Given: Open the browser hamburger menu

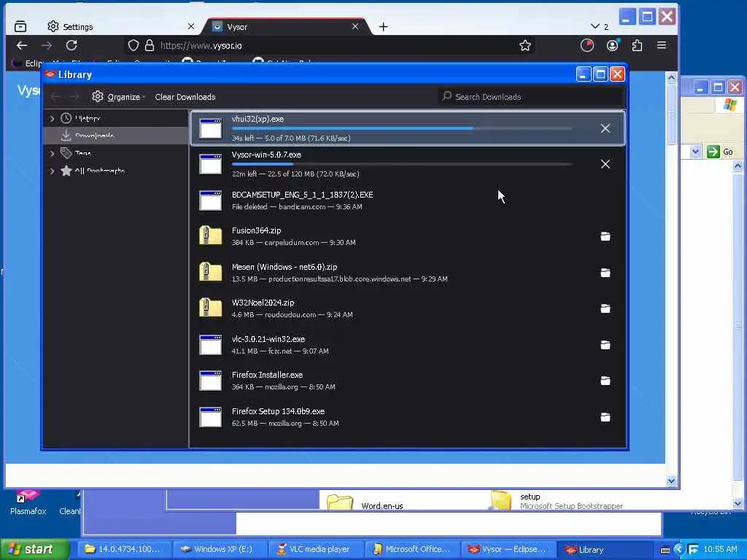Looking at the screenshot, I should (662, 45).
